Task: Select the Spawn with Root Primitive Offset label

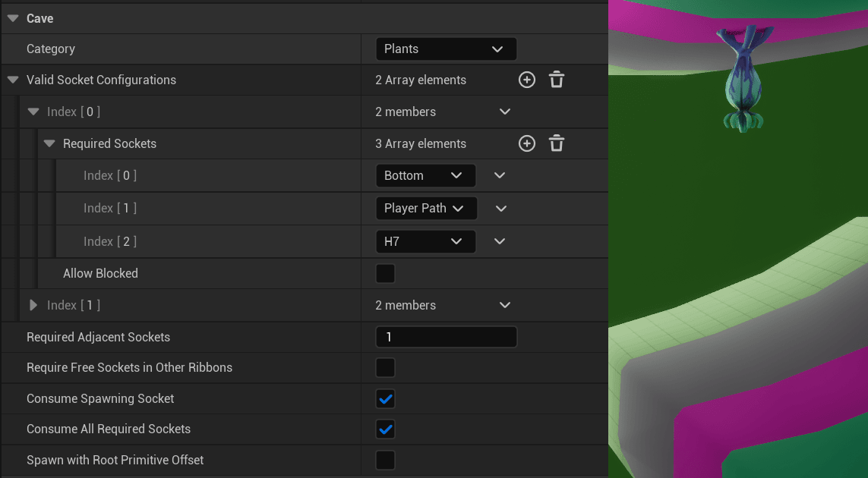Action: pyautogui.click(x=115, y=460)
